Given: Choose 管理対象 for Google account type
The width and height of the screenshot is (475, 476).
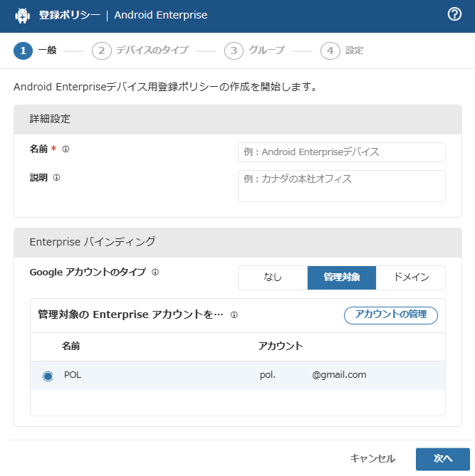Looking at the screenshot, I should tap(342, 277).
